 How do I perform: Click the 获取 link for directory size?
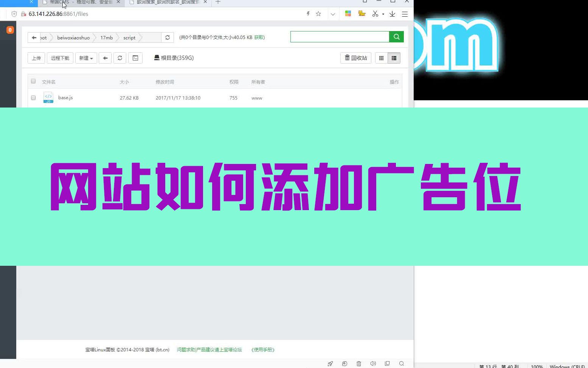click(x=259, y=37)
